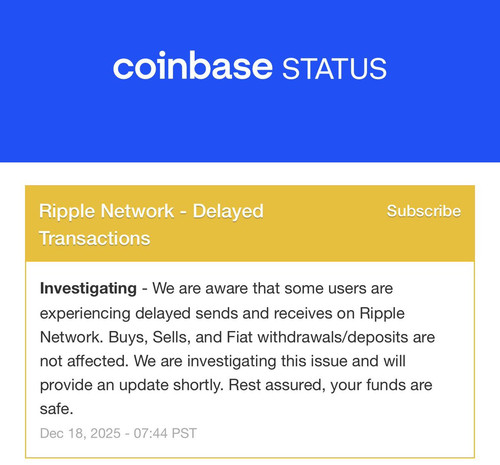Click the STATUS text beside the logo

[x=335, y=69]
